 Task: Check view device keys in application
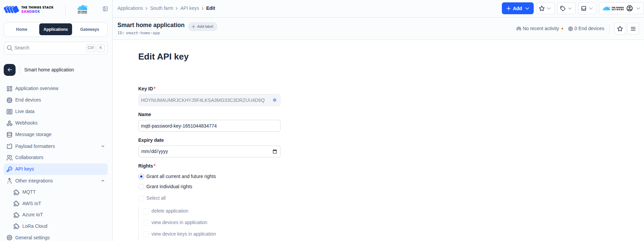point(147,234)
